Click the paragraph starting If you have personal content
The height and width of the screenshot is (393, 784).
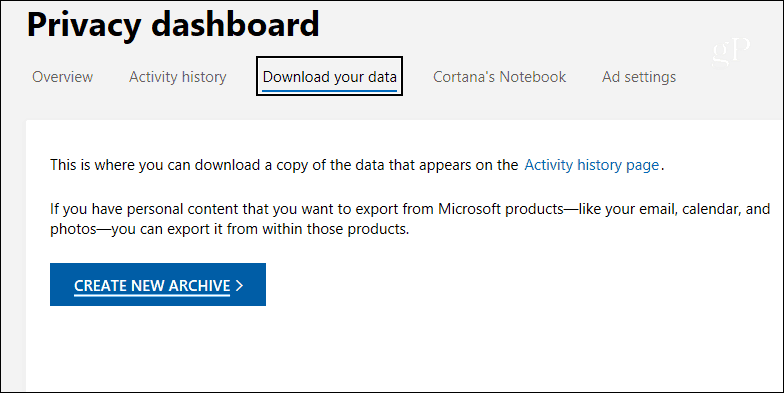point(410,218)
